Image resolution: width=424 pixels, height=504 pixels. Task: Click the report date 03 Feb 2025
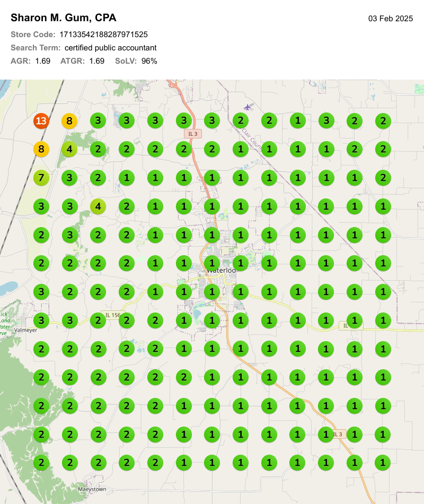pyautogui.click(x=391, y=19)
